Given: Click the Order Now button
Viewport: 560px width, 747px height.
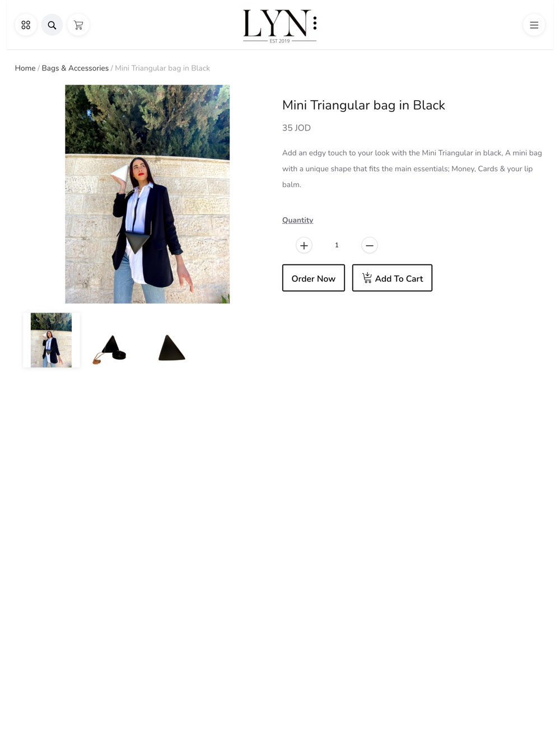Looking at the screenshot, I should coord(314,278).
